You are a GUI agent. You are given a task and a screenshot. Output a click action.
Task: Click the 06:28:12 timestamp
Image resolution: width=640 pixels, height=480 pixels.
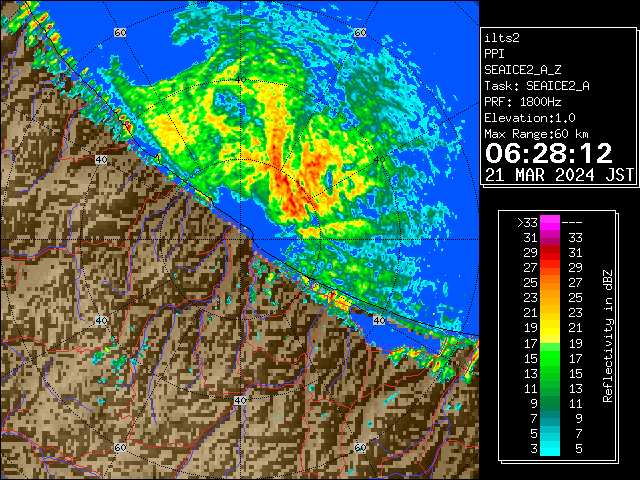coord(549,153)
